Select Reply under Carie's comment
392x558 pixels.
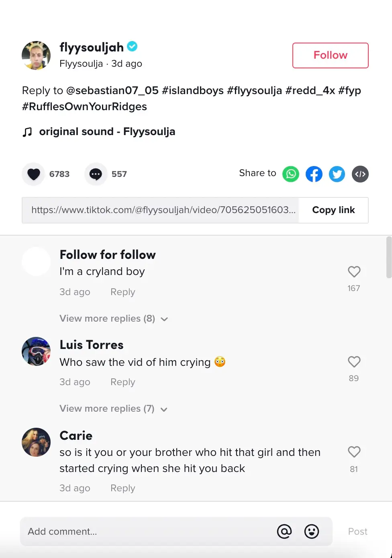(122, 488)
